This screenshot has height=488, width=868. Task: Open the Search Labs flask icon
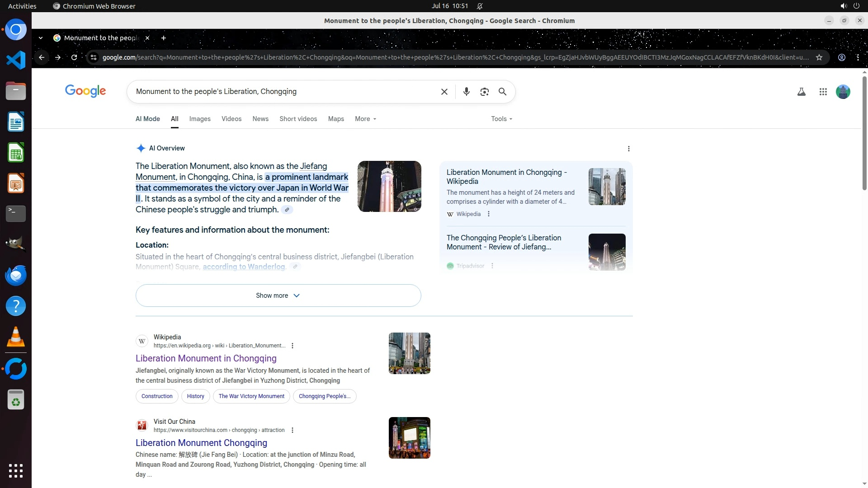[x=801, y=92]
